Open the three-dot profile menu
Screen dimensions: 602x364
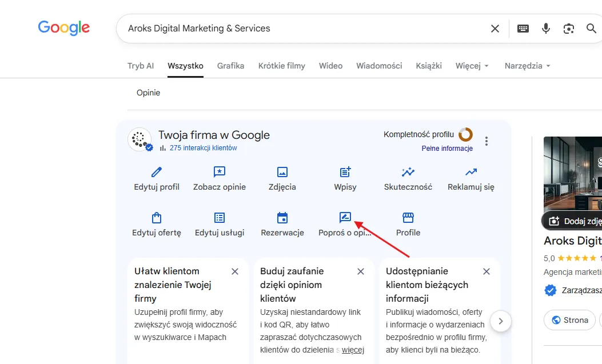[487, 141]
